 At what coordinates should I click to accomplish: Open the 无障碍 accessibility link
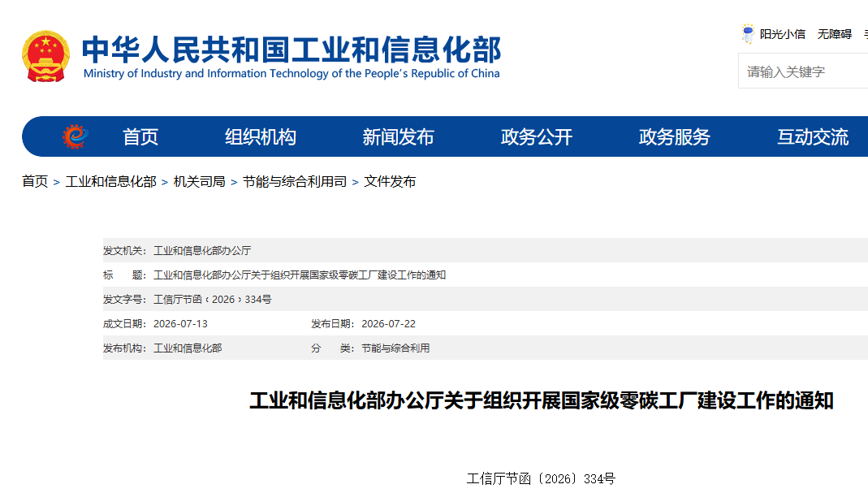(x=834, y=34)
